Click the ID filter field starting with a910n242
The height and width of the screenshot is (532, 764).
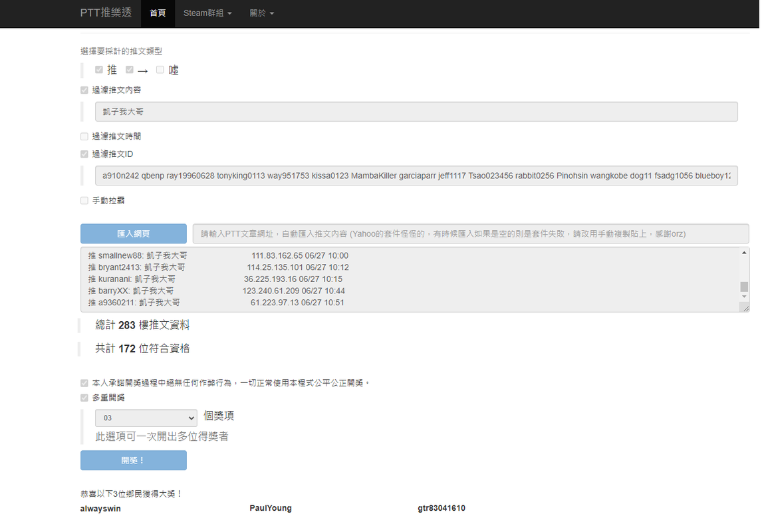(x=416, y=176)
